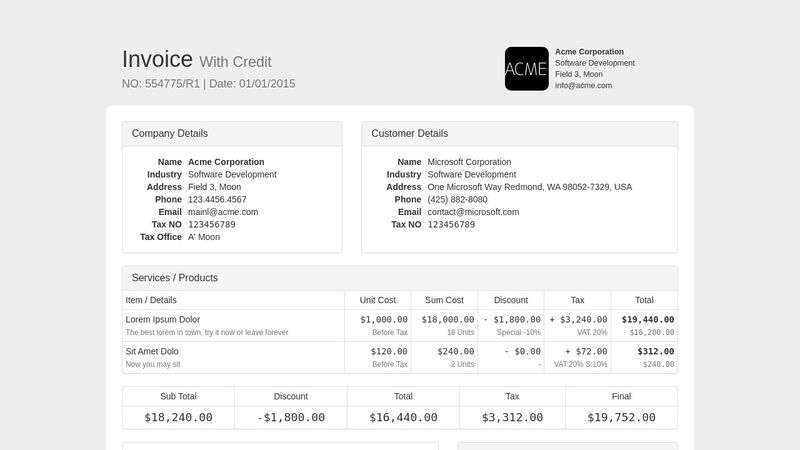Click the Tax column header in products table

coord(578,300)
